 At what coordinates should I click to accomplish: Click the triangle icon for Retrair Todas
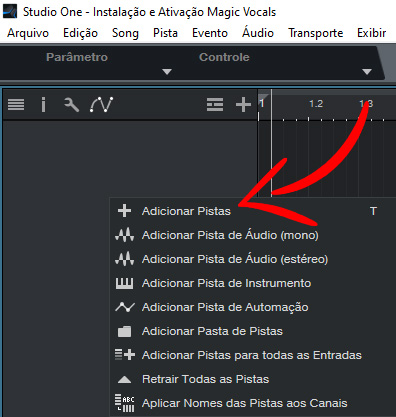[124, 379]
